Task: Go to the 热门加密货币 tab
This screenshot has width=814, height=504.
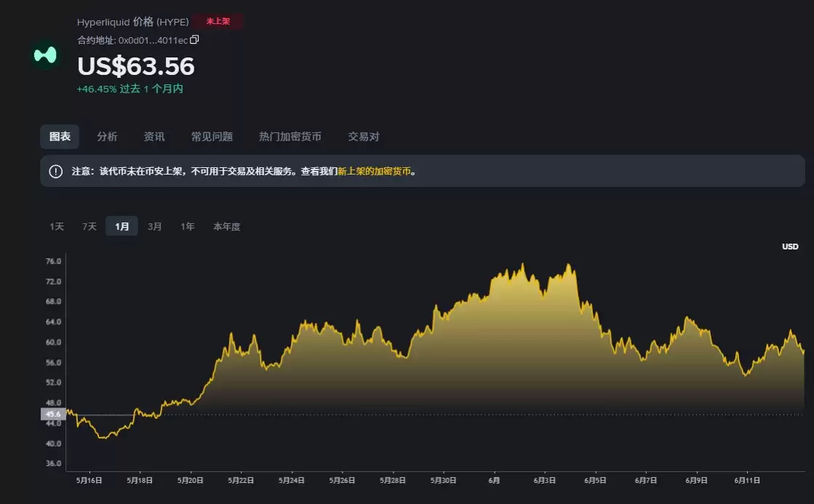Action: click(x=290, y=137)
